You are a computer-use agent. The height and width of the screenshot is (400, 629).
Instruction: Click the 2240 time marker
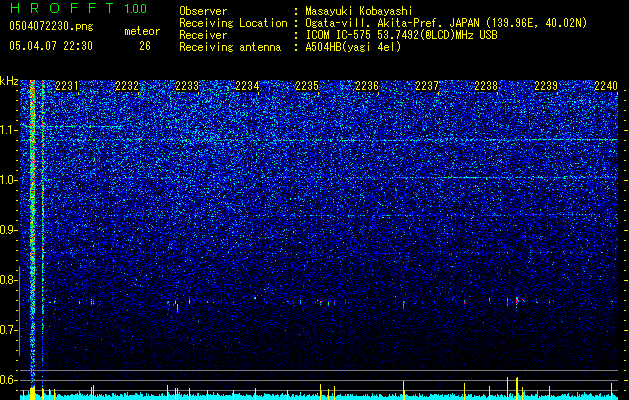606,86
